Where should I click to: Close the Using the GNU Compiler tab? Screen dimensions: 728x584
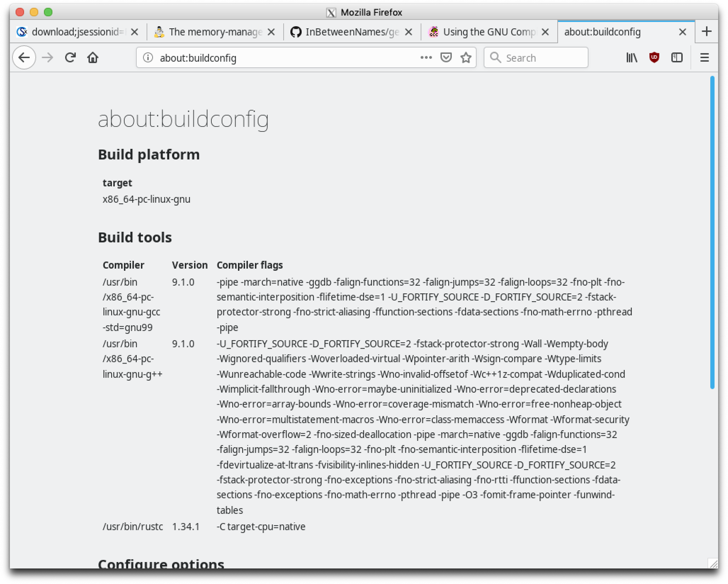(x=545, y=32)
